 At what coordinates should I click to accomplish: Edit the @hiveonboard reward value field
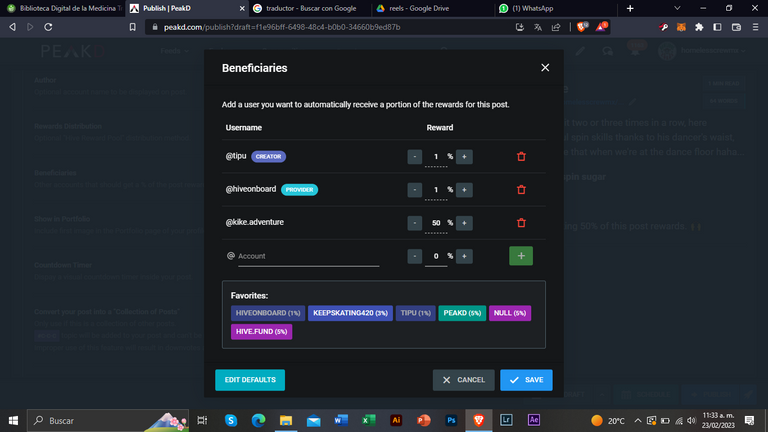point(436,190)
